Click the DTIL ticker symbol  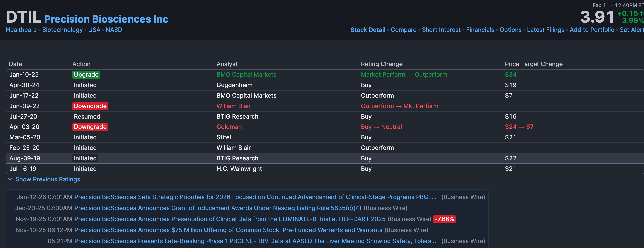pyautogui.click(x=23, y=17)
